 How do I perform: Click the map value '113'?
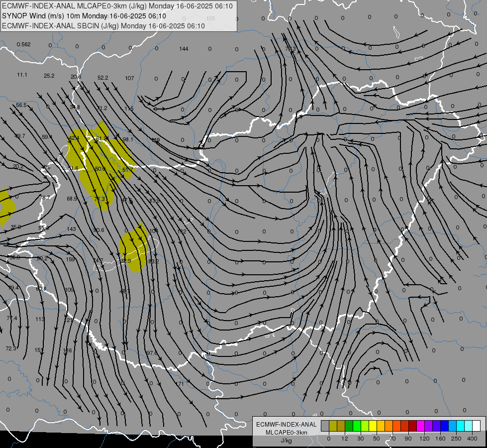pos(40,319)
